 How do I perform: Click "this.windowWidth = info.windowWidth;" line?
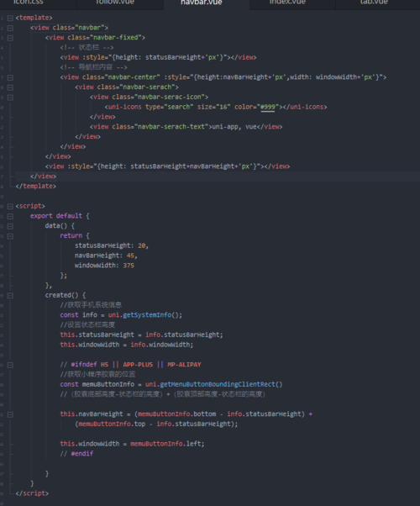127,345
